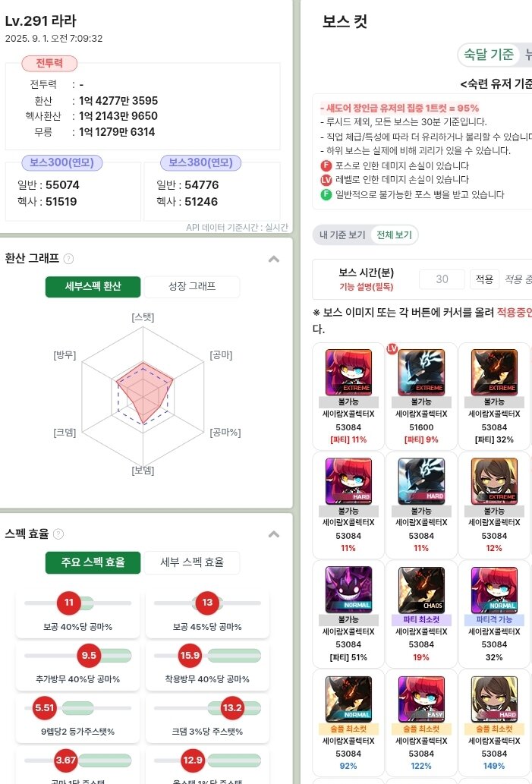This screenshot has width=532, height=784.
Task: Click the Hard brown-haired boss image with 149%
Action: pyautogui.click(x=495, y=699)
